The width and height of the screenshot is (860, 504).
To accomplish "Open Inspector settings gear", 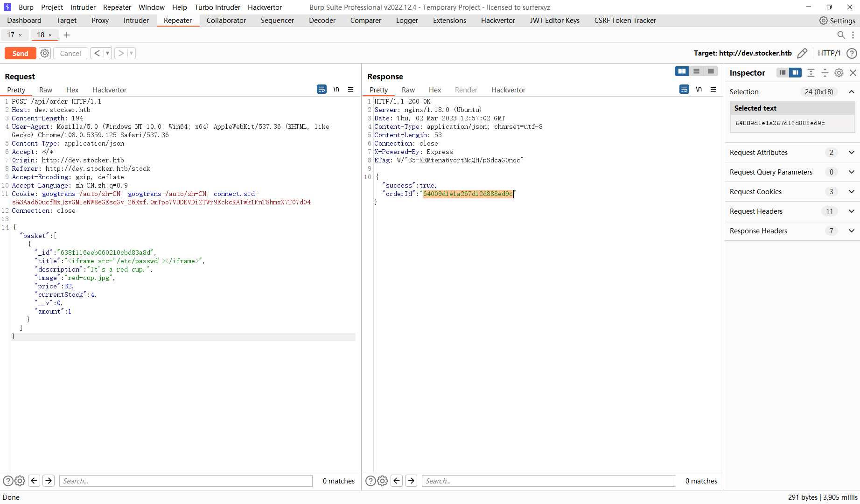I will tap(839, 73).
